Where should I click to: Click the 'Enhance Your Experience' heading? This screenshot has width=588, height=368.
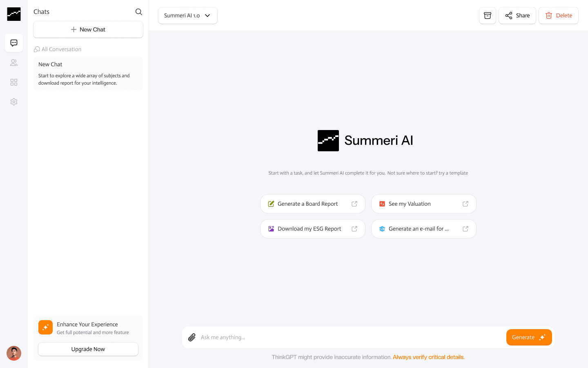coord(87,324)
